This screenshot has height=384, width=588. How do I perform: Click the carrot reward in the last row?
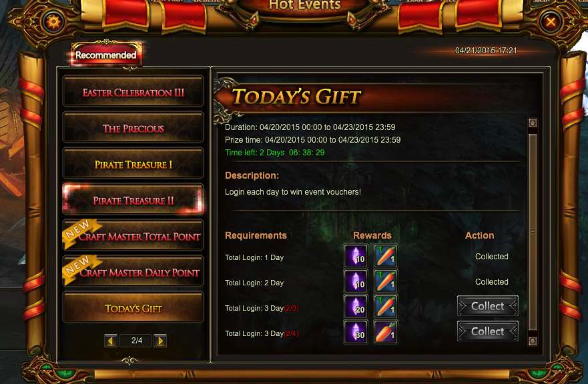(386, 332)
